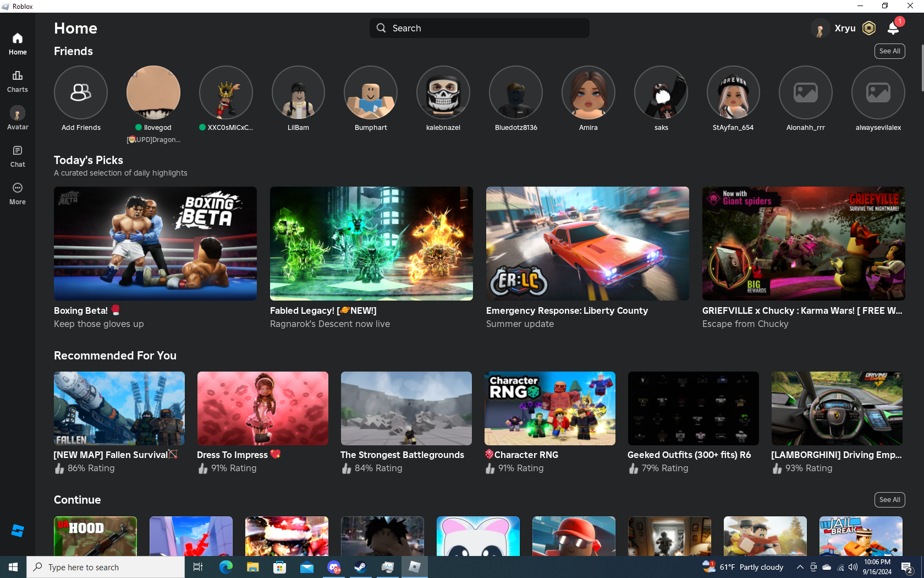Click the "Emergency Response: Liberty County" title
This screenshot has height=578, width=924.
point(567,310)
